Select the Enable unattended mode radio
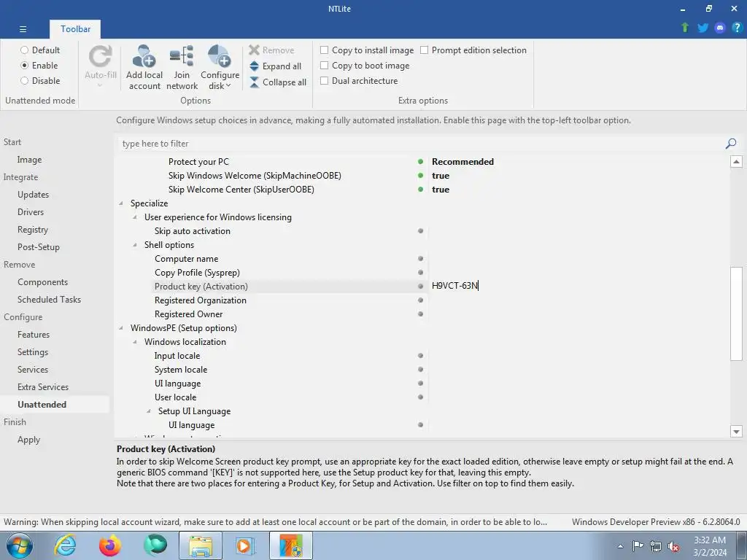This screenshot has height=560, width=747. click(24, 65)
